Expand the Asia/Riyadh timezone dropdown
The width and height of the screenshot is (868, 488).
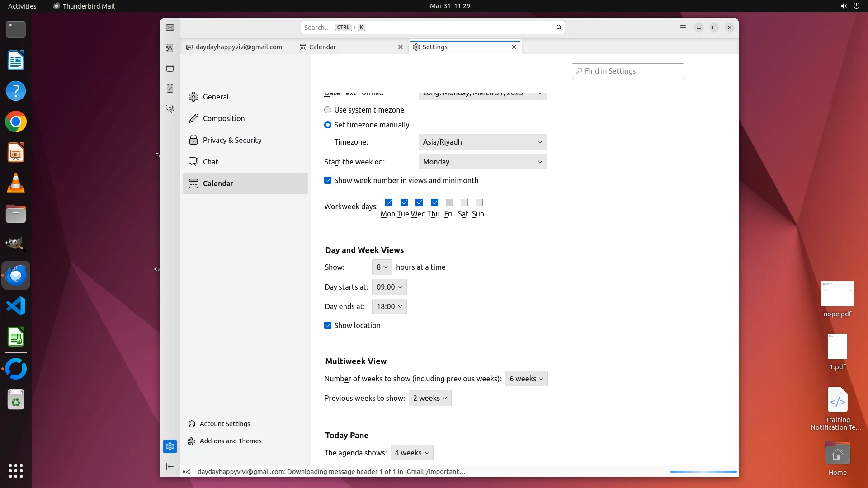(482, 142)
